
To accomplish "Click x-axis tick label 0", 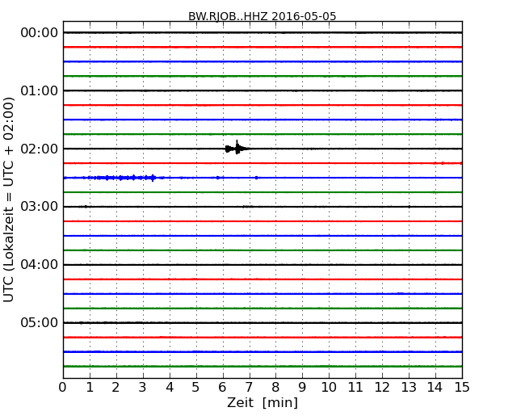I will coord(63,388).
